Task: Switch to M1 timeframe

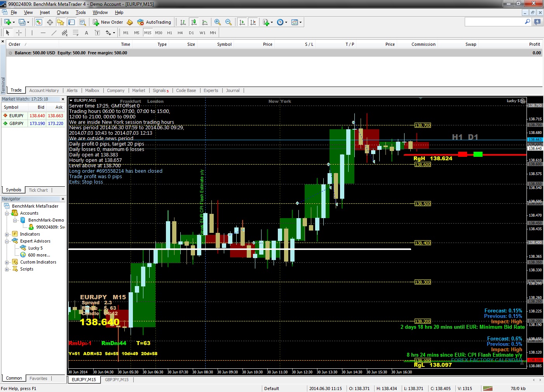Action: coord(126,33)
